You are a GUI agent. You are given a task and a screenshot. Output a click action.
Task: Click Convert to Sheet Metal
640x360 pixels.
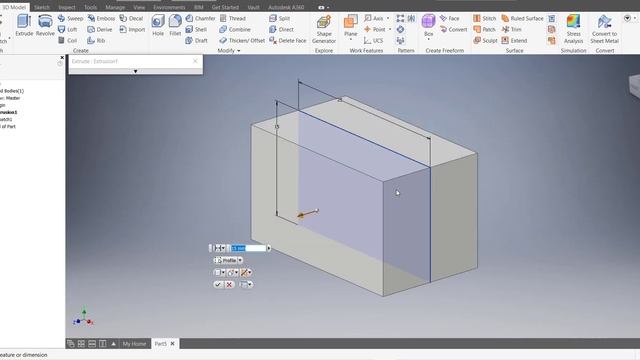604,29
